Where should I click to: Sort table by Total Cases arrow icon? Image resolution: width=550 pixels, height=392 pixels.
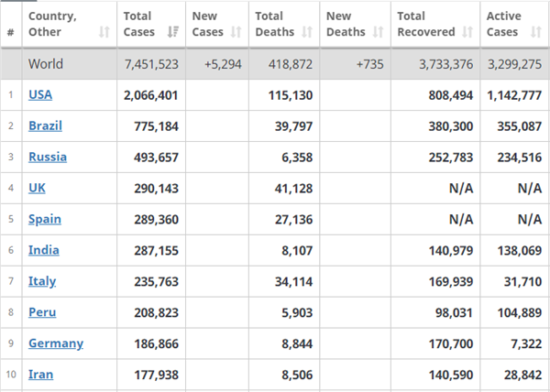(171, 32)
